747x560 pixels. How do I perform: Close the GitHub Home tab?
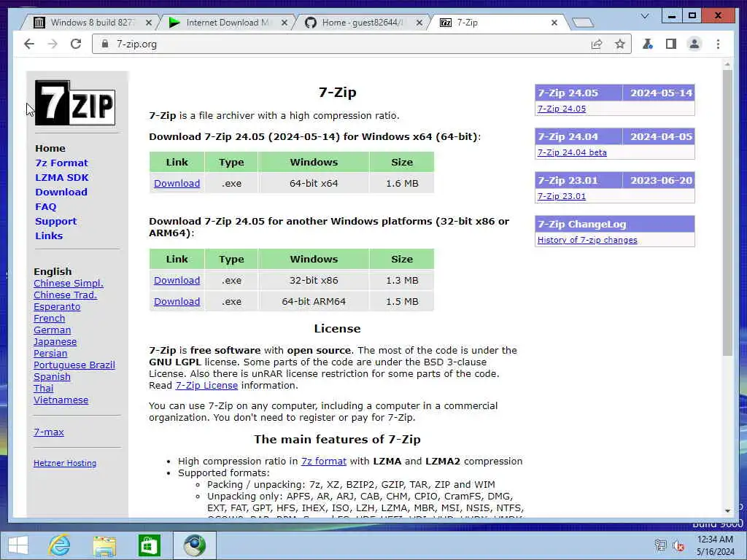click(x=419, y=23)
